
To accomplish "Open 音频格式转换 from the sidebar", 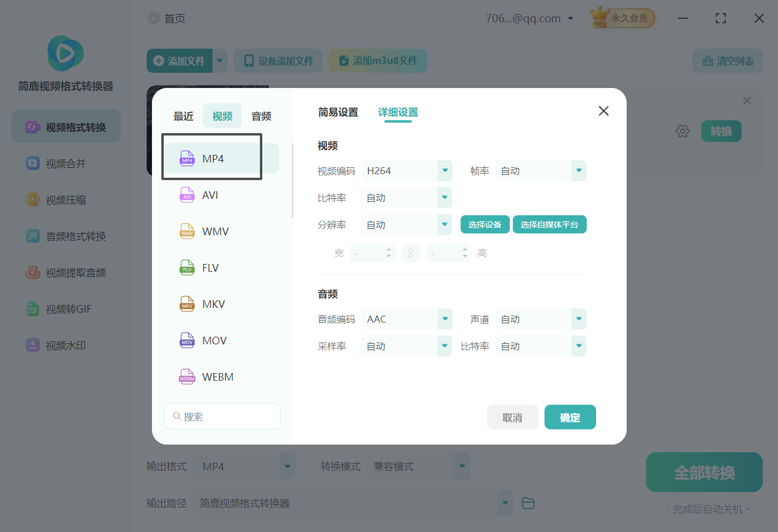I will pos(65,236).
